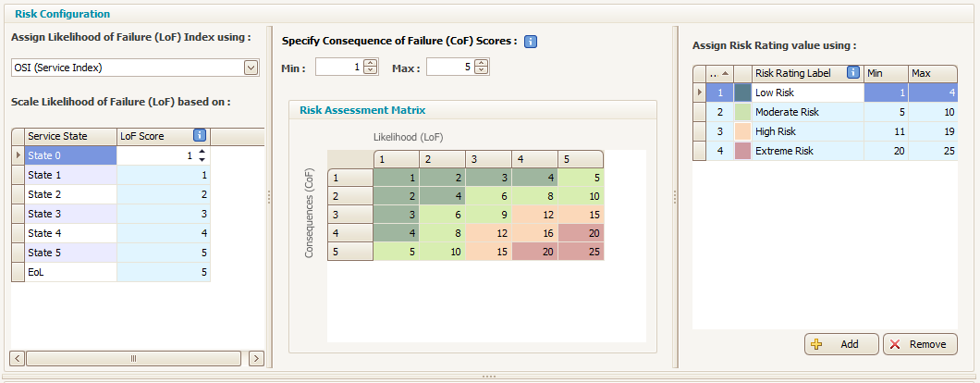
Task: Click the High Risk label row
Action: (x=806, y=131)
